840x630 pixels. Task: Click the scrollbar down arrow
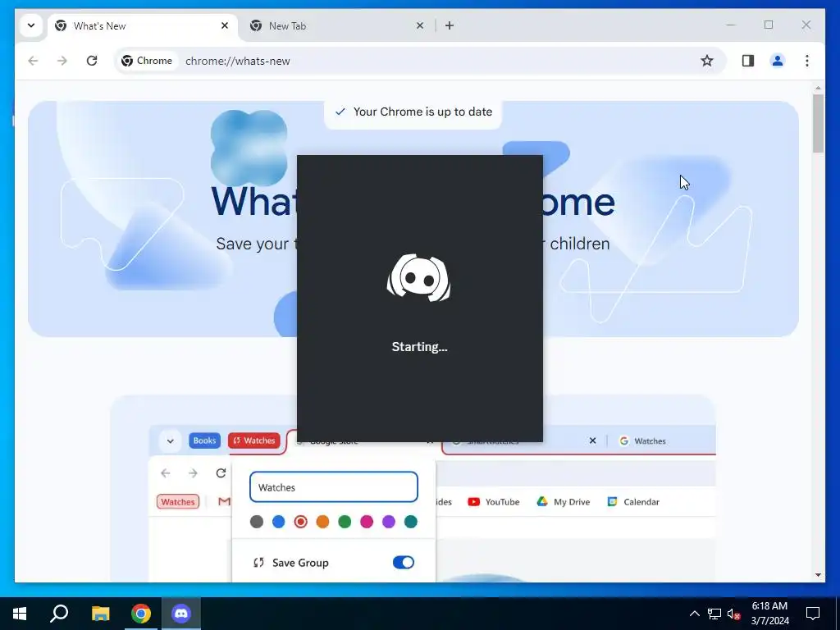(x=818, y=575)
